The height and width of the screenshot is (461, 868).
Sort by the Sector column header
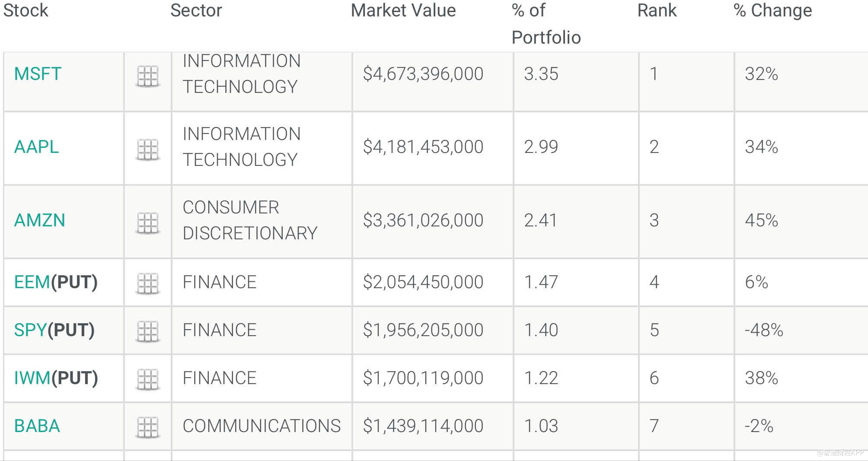[x=196, y=10]
